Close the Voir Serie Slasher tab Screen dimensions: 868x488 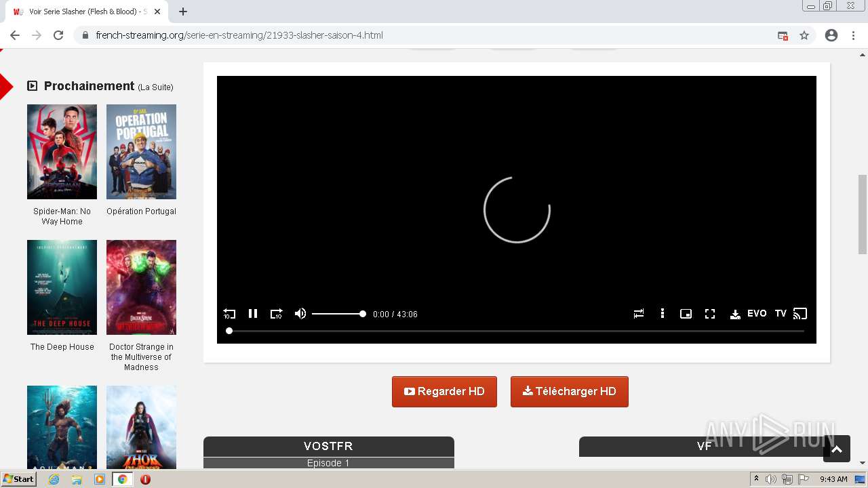pos(157,12)
